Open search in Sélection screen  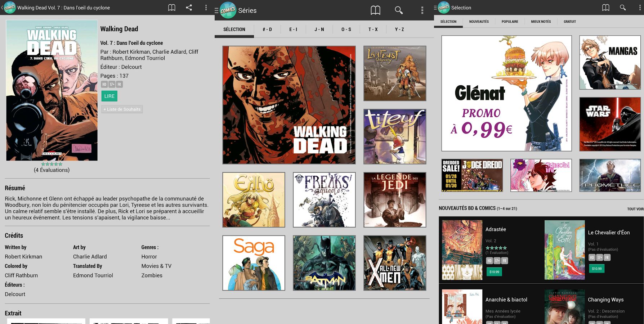[623, 8]
